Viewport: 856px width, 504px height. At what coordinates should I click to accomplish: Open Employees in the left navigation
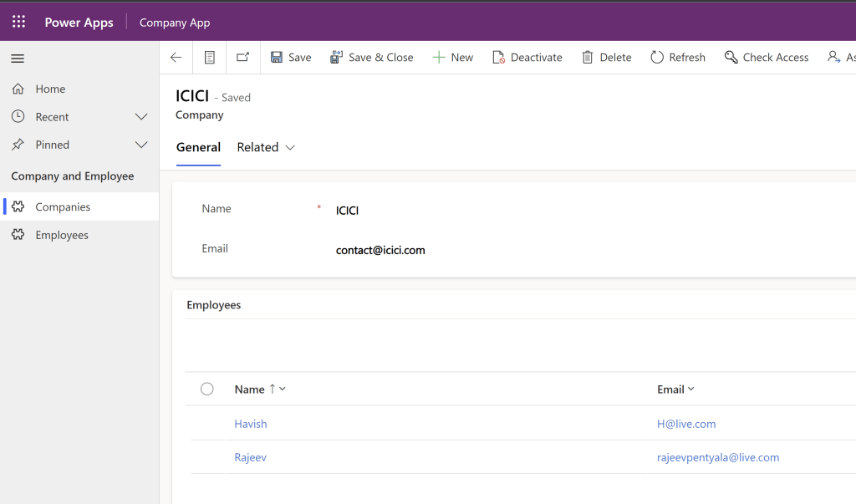click(62, 235)
